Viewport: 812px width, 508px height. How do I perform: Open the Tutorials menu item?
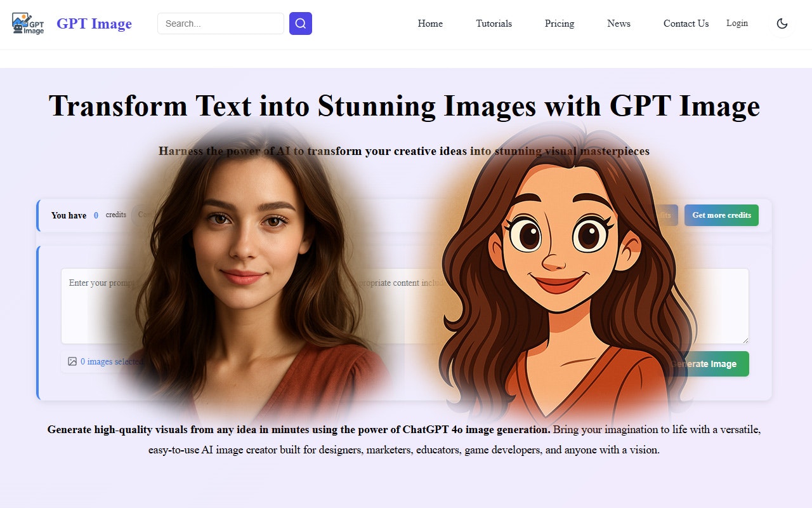tap(494, 23)
